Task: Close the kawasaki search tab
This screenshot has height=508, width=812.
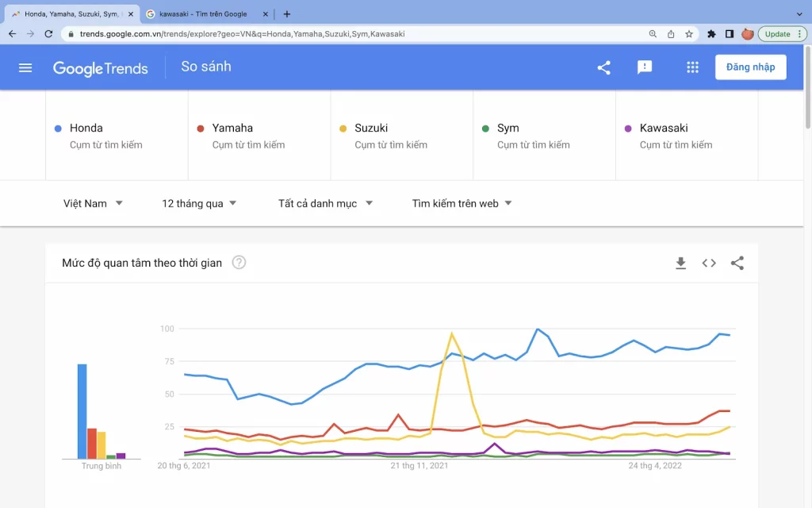Action: pos(265,14)
